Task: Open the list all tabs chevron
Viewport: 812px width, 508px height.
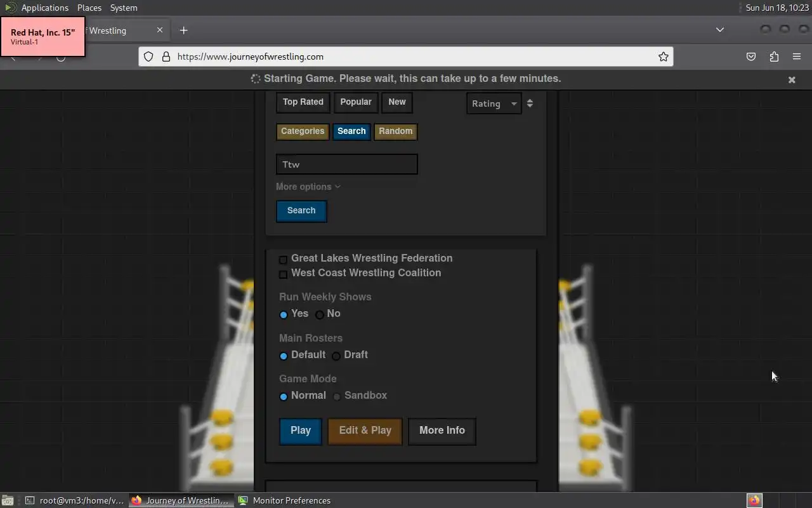Action: [x=720, y=30]
